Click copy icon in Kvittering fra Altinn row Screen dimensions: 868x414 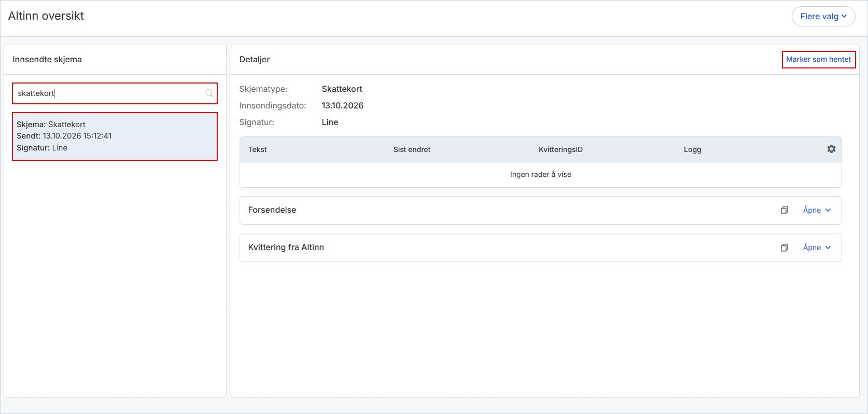[x=785, y=247]
